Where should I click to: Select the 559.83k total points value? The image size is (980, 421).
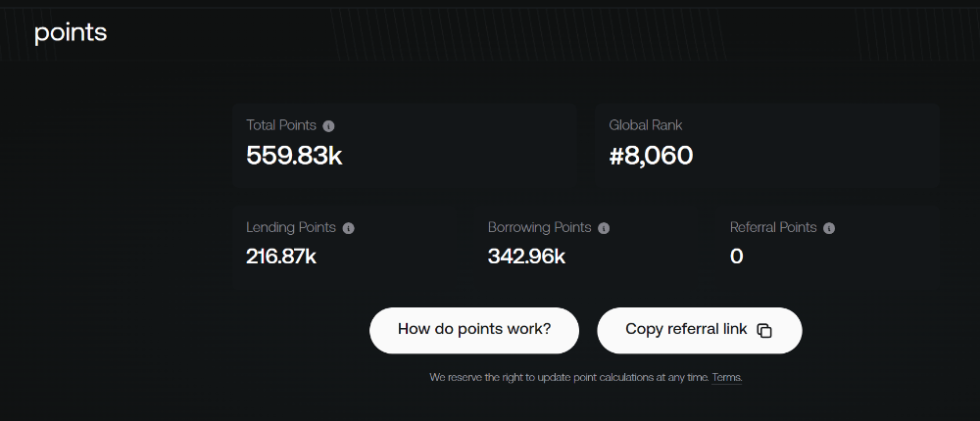(x=294, y=156)
